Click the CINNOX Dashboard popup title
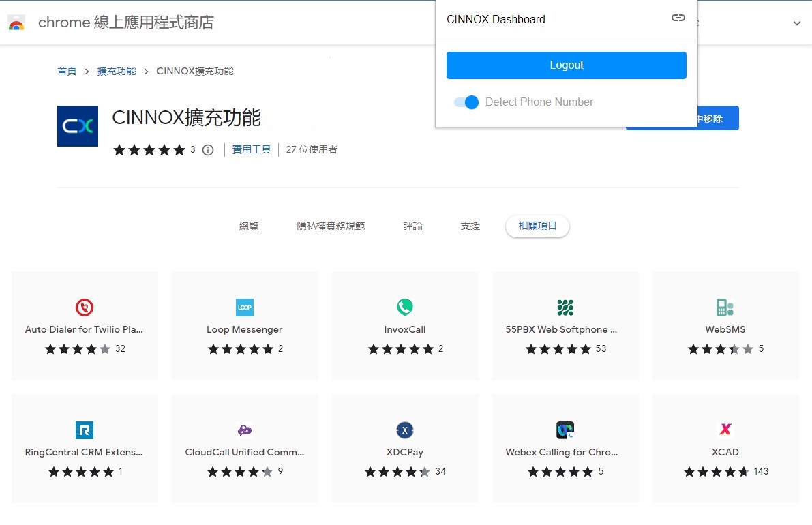 tap(496, 19)
